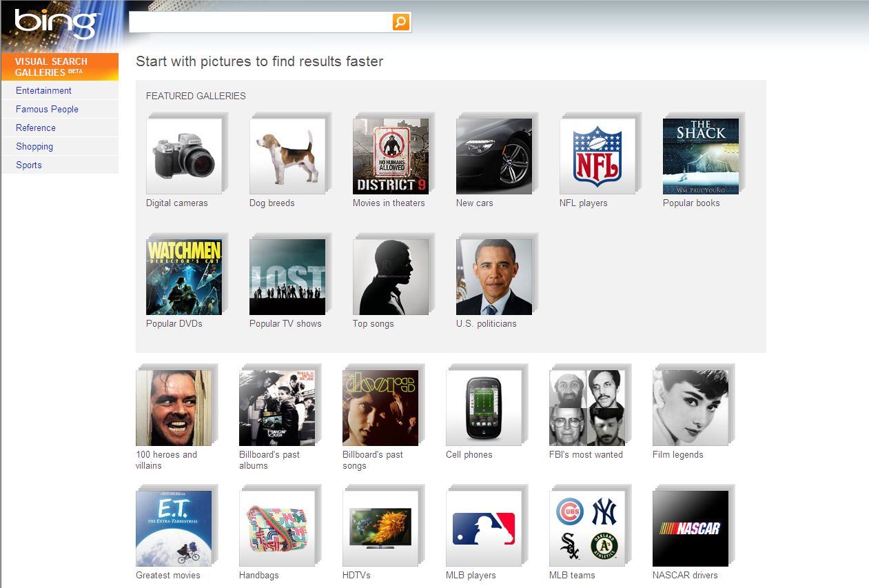The image size is (869, 588).
Task: Open the Digital cameras gallery thumbnail
Action: point(184,156)
